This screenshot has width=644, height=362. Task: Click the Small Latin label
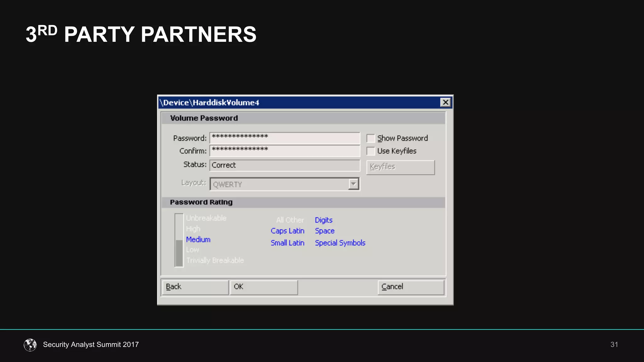[x=287, y=243]
